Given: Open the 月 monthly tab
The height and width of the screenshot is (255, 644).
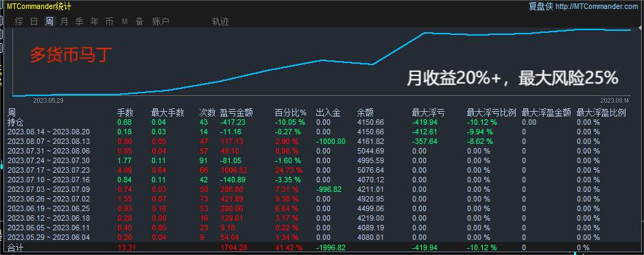Looking at the screenshot, I should (64, 22).
